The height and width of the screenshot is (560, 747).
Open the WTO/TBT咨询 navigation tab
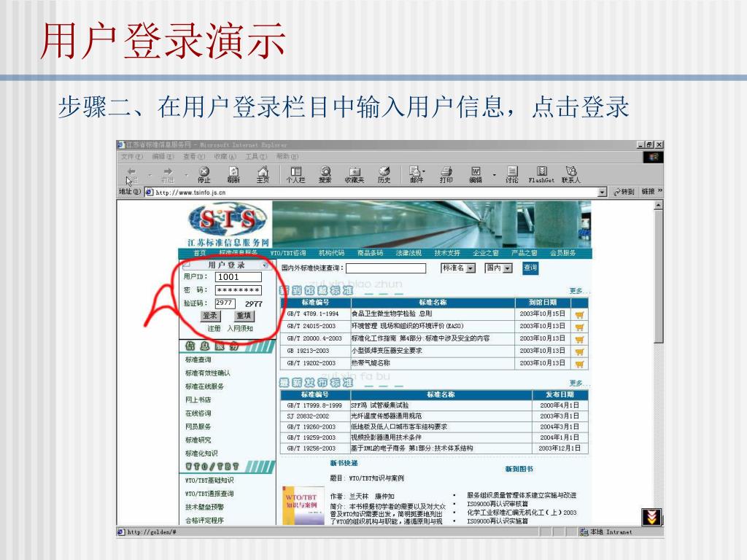(288, 253)
